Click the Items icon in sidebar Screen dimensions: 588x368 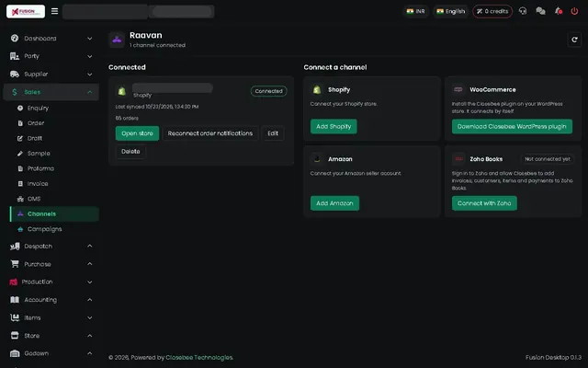tap(15, 317)
